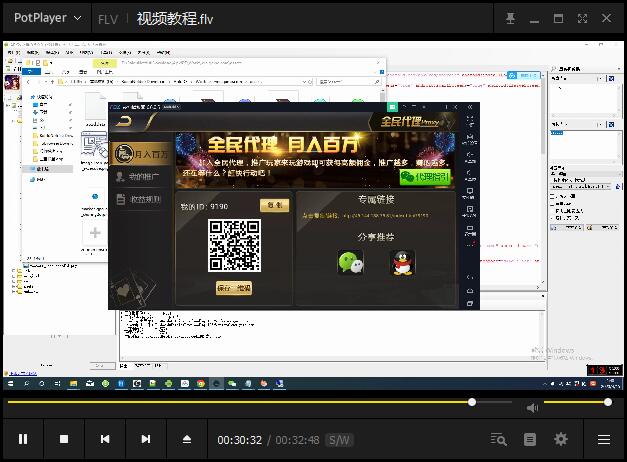627x462 pixels.
Task: Click the FLV format label
Action: [x=108, y=19]
